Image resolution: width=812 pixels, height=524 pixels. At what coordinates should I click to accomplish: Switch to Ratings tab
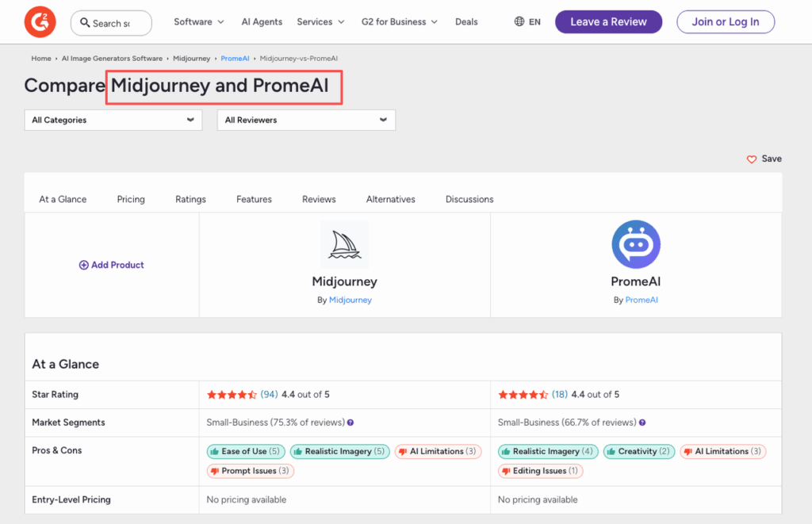190,199
